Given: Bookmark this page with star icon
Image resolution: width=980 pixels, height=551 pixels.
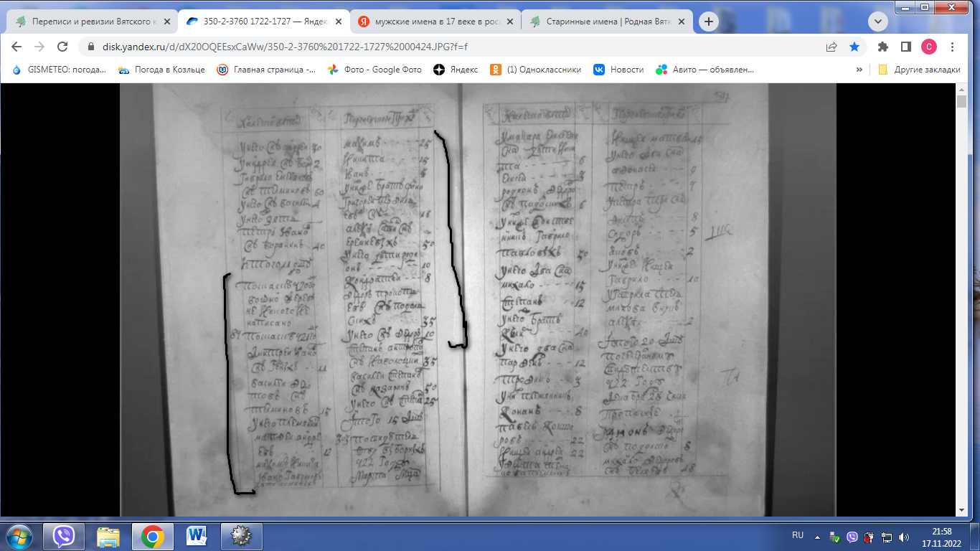Looking at the screenshot, I should pos(854,47).
